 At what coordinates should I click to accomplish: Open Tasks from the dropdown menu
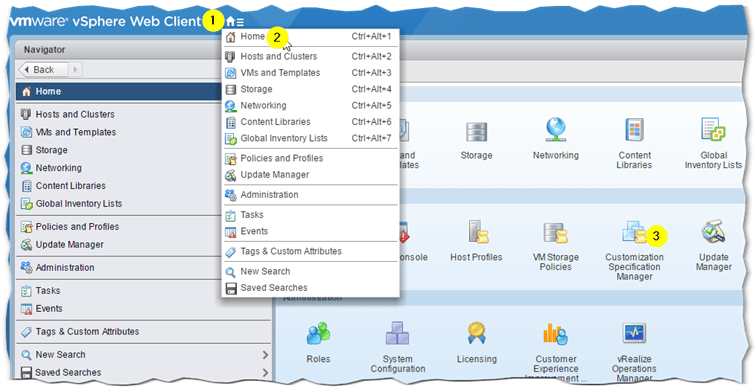[310, 215]
